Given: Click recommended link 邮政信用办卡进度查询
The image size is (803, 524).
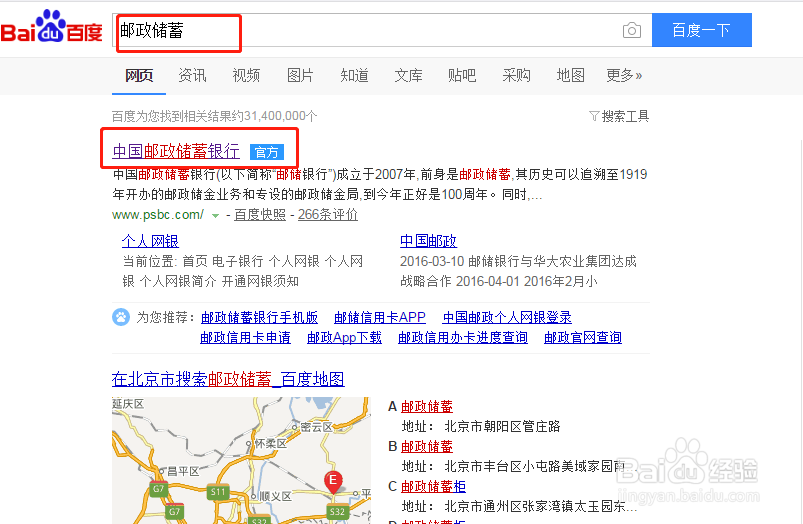Looking at the screenshot, I should pyautogui.click(x=463, y=338).
